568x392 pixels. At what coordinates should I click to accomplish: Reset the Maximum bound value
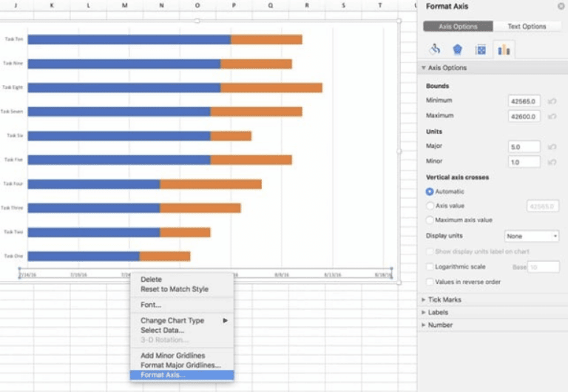click(x=552, y=117)
